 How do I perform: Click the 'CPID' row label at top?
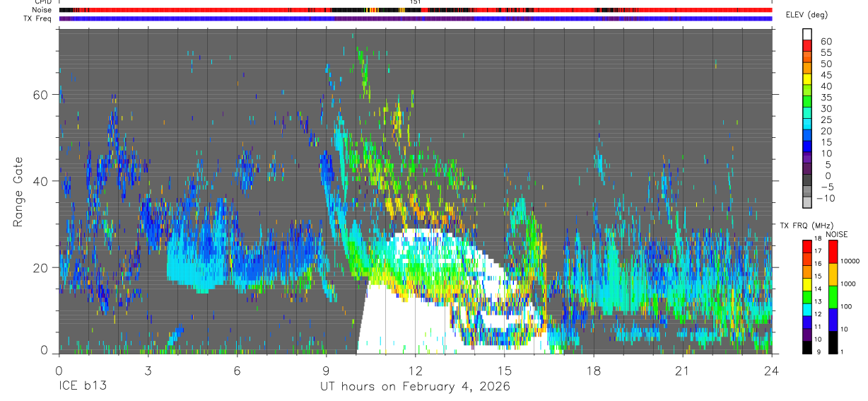[42, 2]
